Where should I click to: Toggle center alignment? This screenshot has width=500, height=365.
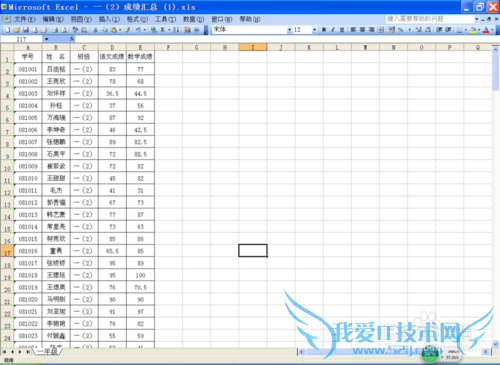click(362, 30)
